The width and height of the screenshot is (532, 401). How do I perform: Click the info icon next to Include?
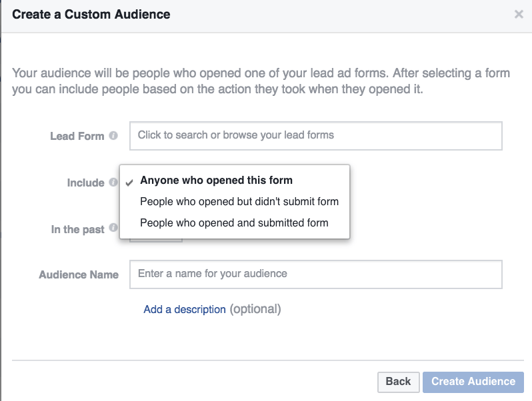113,183
